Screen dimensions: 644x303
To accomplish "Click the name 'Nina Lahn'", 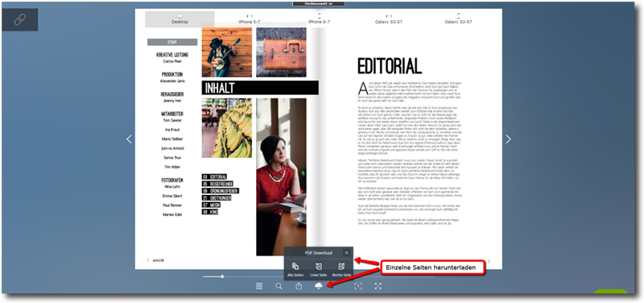I will [x=172, y=187].
